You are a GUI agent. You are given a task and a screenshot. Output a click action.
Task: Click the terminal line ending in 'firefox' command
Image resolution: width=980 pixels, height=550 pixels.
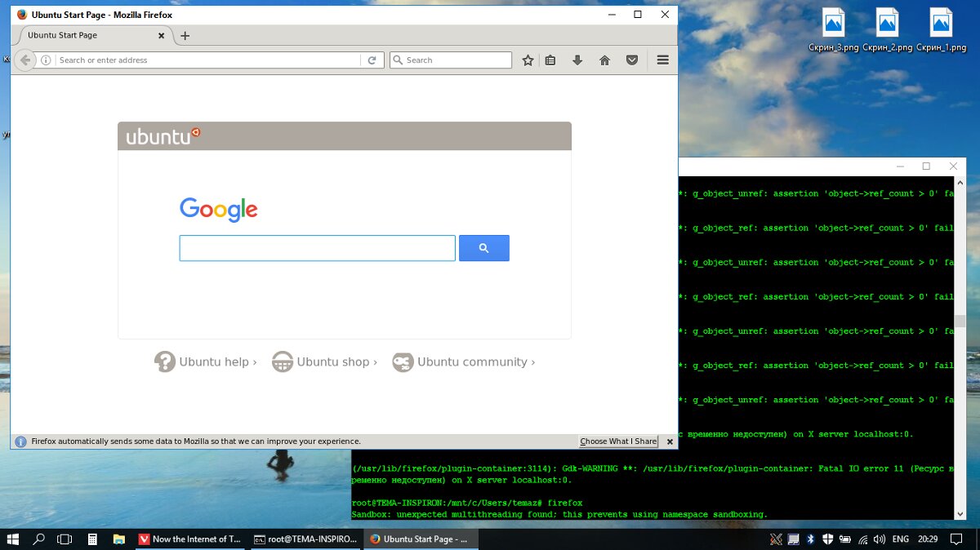tap(466, 503)
